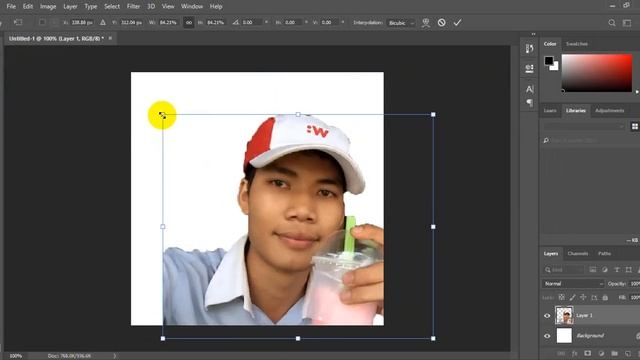Switch to warp mode icon in options bar
The height and width of the screenshot is (360, 640).
coord(426,23)
